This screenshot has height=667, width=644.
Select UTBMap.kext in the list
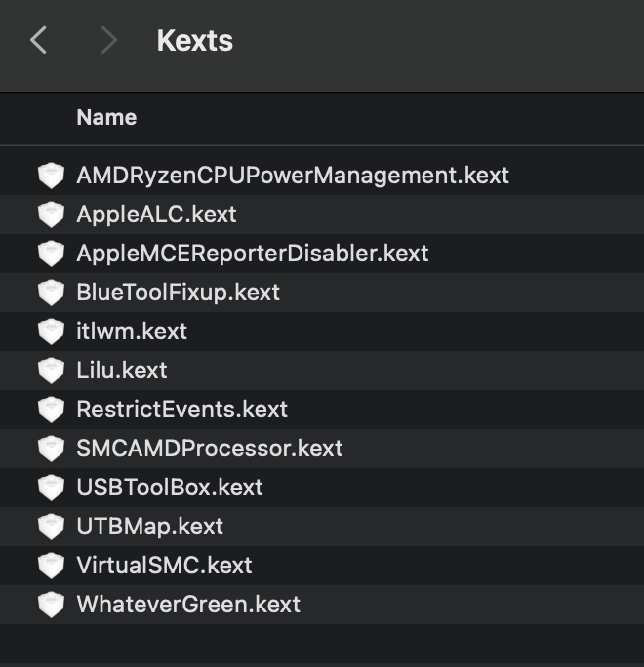coord(149,527)
